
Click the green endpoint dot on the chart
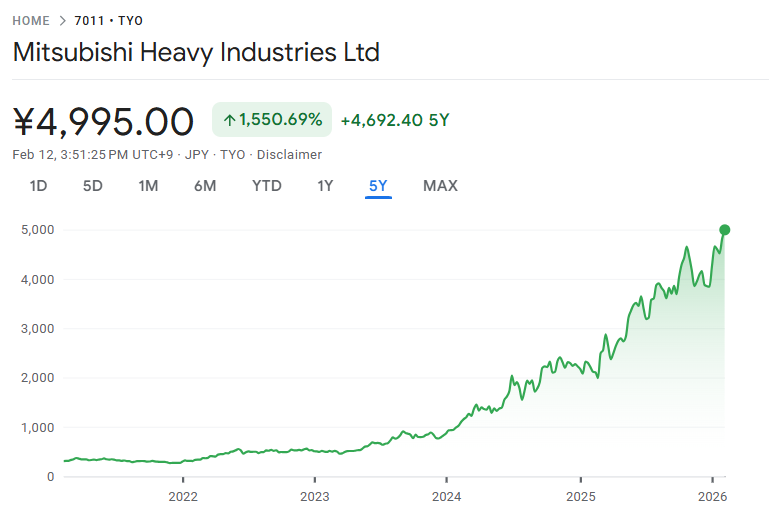pos(724,230)
